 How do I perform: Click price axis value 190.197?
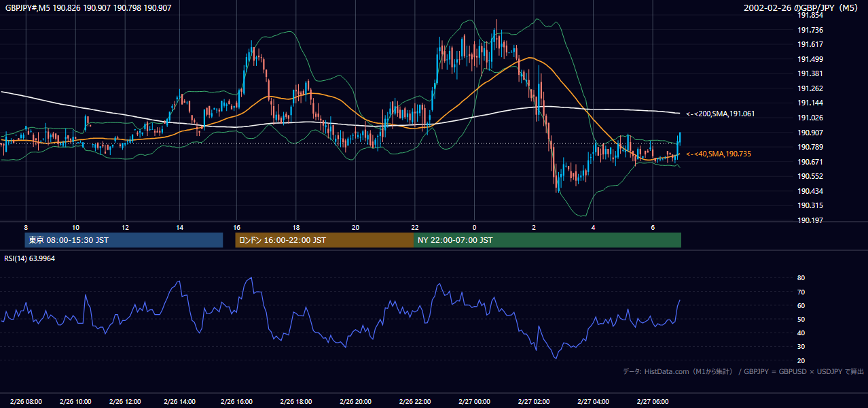pos(810,220)
